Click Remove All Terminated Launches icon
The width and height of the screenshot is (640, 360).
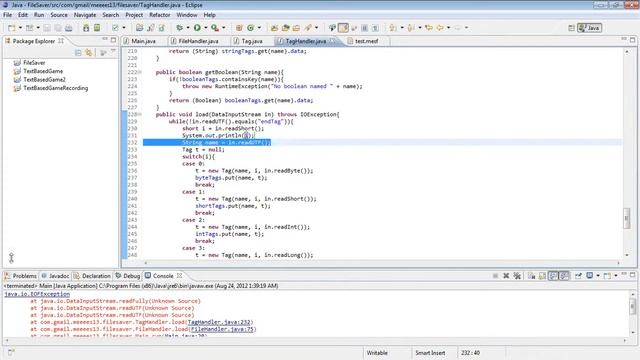517,276
